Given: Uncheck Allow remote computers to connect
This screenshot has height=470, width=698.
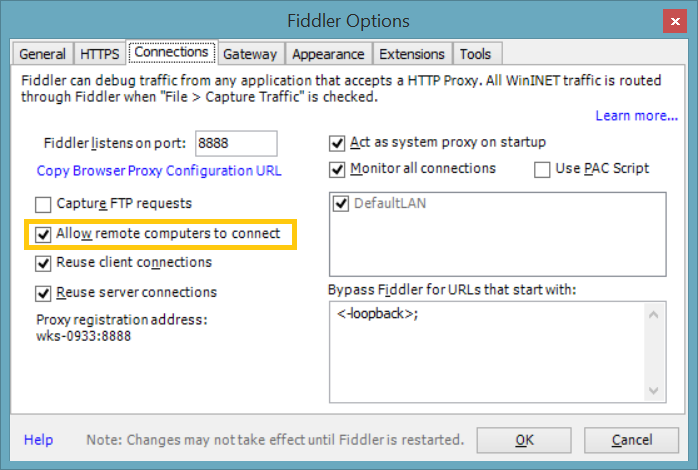Looking at the screenshot, I should pos(43,234).
